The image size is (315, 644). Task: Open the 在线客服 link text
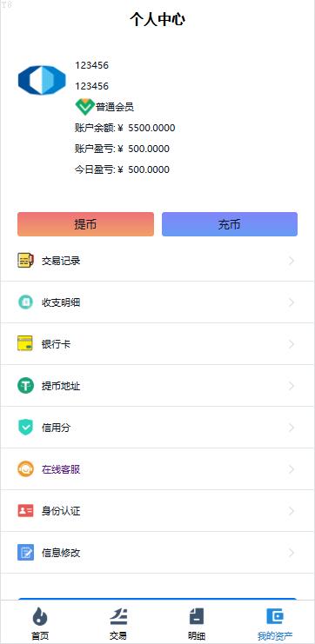[61, 469]
